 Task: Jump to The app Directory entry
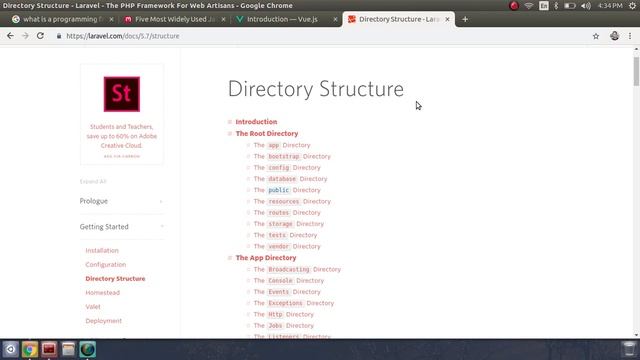(x=282, y=145)
